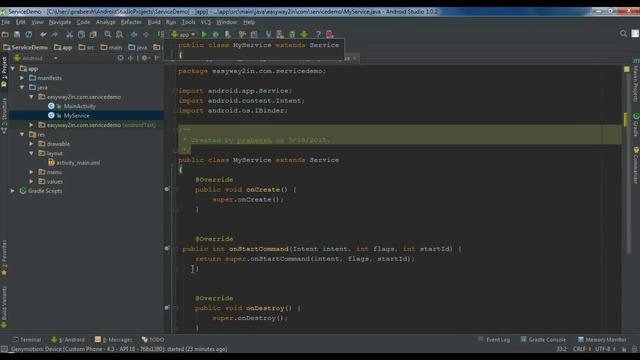
Task: Click the Help question mark icon
Action: click(318, 34)
